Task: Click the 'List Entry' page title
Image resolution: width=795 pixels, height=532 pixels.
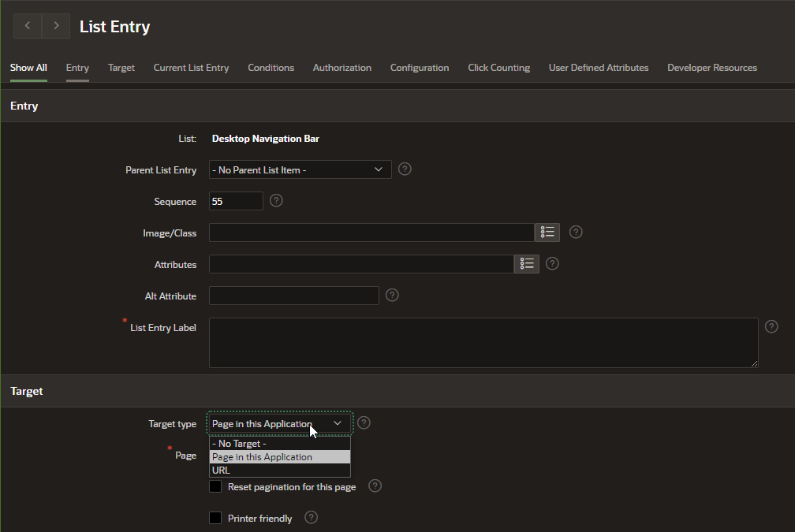Action: (114, 26)
